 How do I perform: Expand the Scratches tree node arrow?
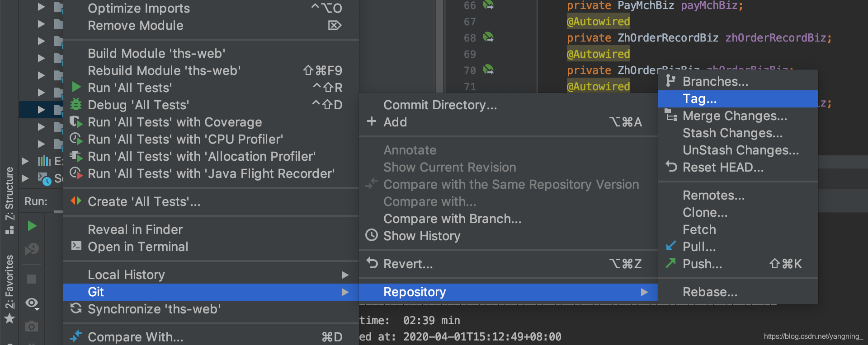click(x=25, y=178)
